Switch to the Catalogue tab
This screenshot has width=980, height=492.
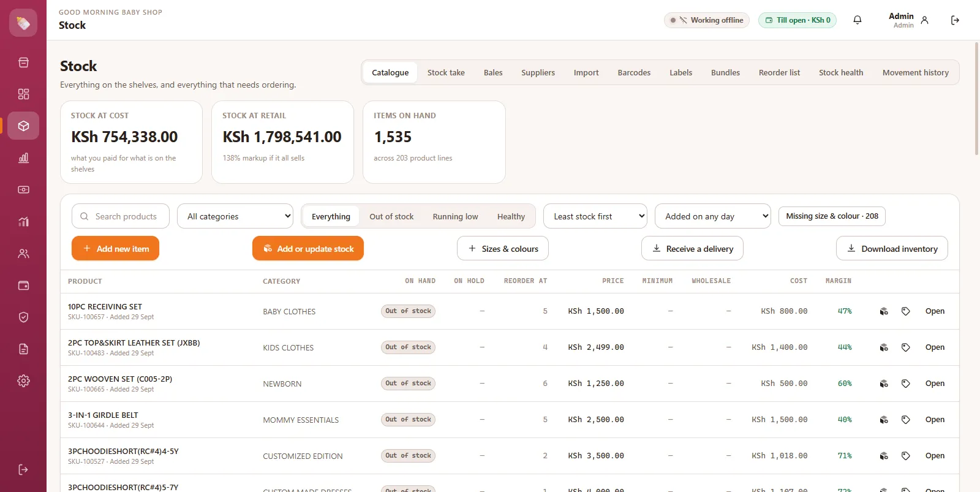point(390,72)
